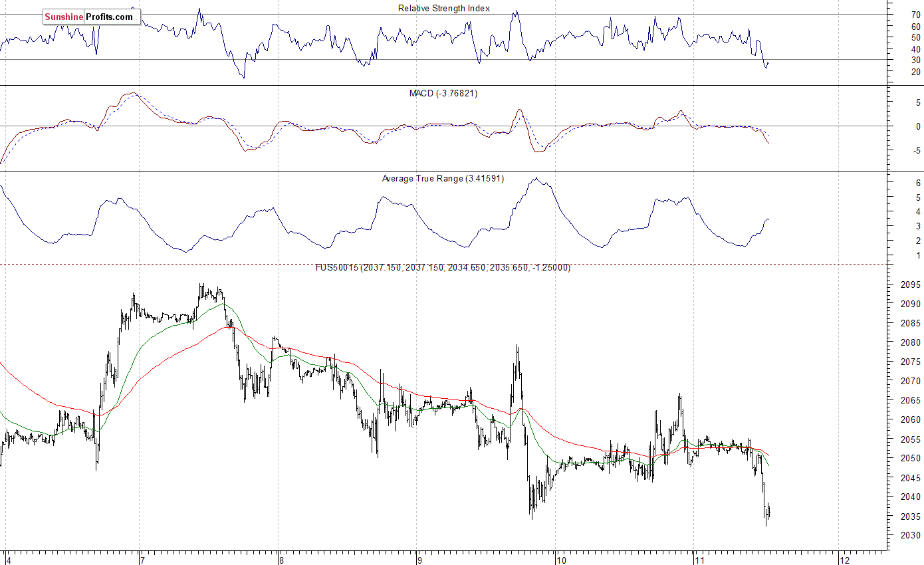
Task: Click RSI axis value 30
Action: tap(915, 60)
